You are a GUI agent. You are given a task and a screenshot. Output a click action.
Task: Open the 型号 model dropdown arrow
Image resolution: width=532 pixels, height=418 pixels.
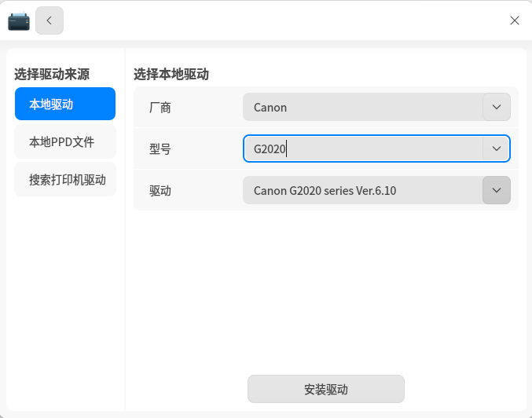click(497, 148)
